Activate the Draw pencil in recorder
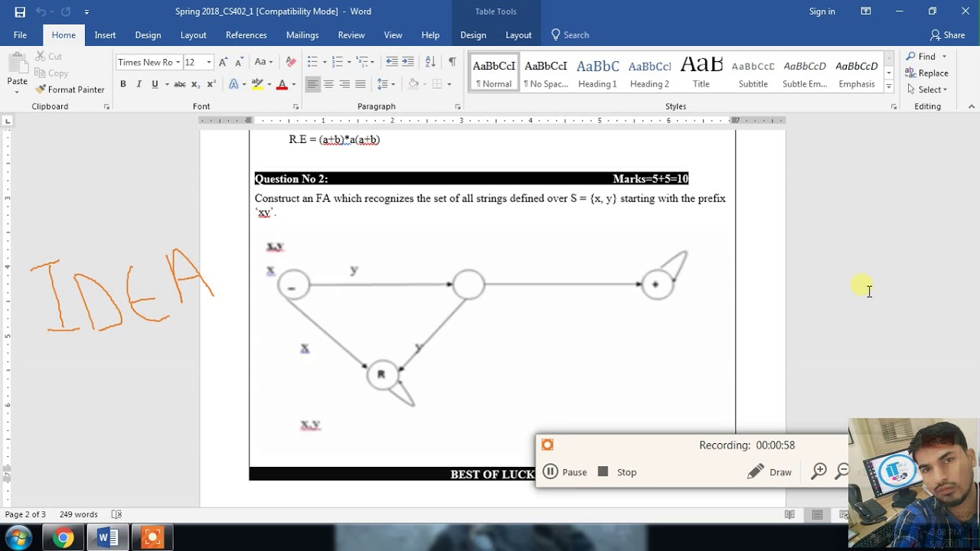Image resolution: width=980 pixels, height=551 pixels. click(769, 472)
